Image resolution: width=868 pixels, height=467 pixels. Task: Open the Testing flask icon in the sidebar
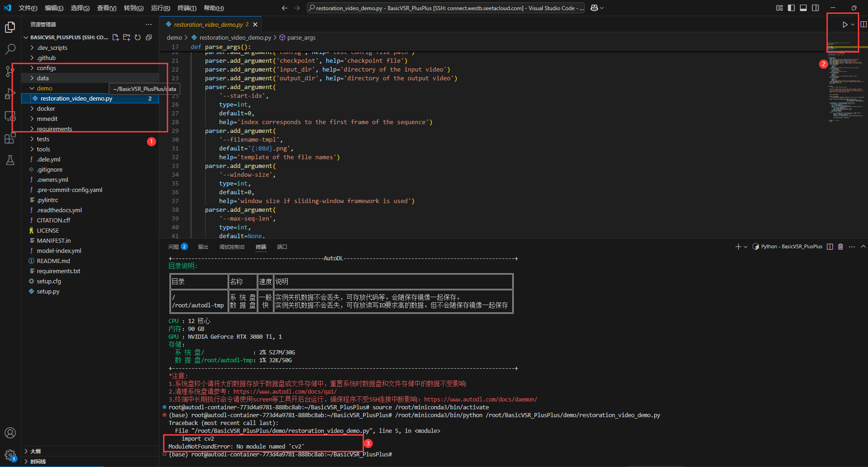10,160
